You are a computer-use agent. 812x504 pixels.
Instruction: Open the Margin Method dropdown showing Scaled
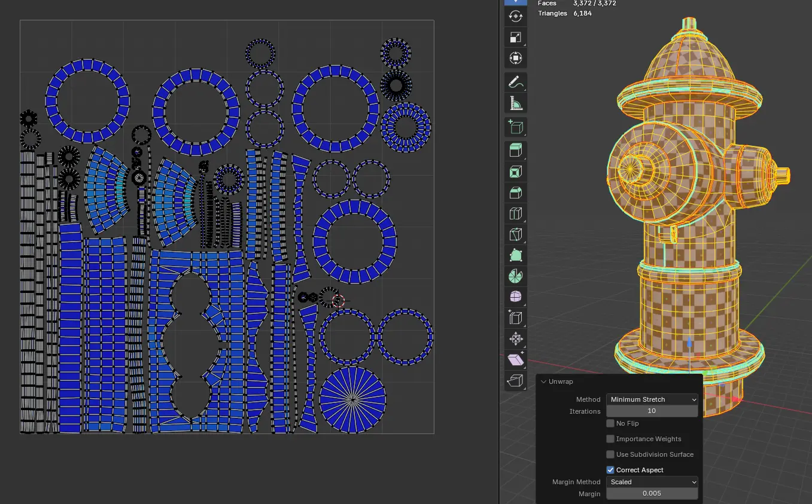pyautogui.click(x=652, y=482)
